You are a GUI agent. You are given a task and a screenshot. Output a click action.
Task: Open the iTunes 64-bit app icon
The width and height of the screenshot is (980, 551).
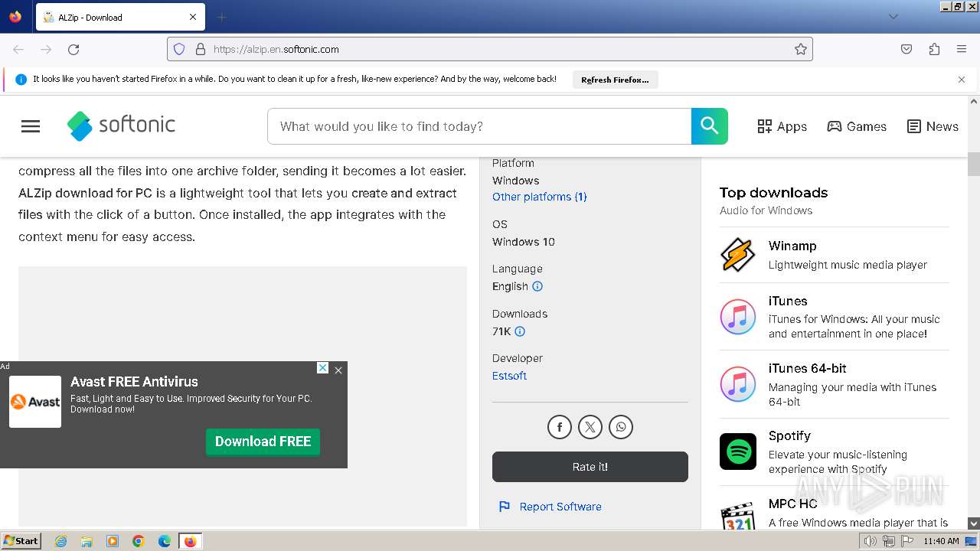click(738, 384)
